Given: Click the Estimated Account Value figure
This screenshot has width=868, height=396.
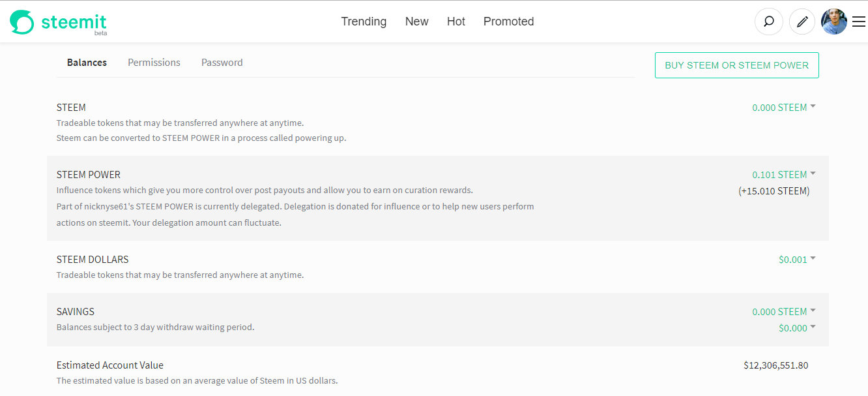Looking at the screenshot, I should (775, 365).
